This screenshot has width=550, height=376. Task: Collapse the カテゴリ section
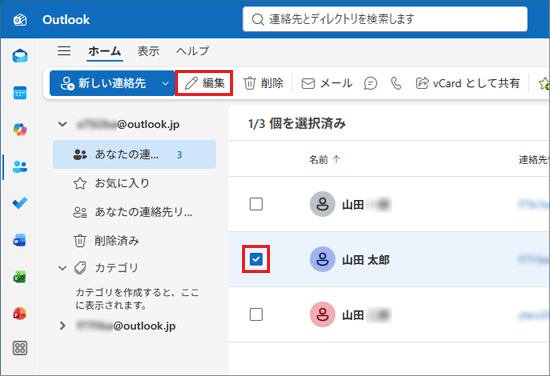pos(62,268)
